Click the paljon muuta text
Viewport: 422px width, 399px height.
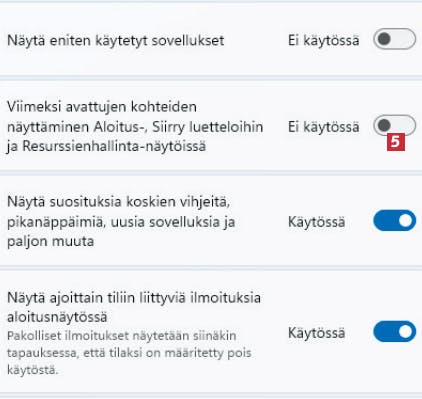50,242
